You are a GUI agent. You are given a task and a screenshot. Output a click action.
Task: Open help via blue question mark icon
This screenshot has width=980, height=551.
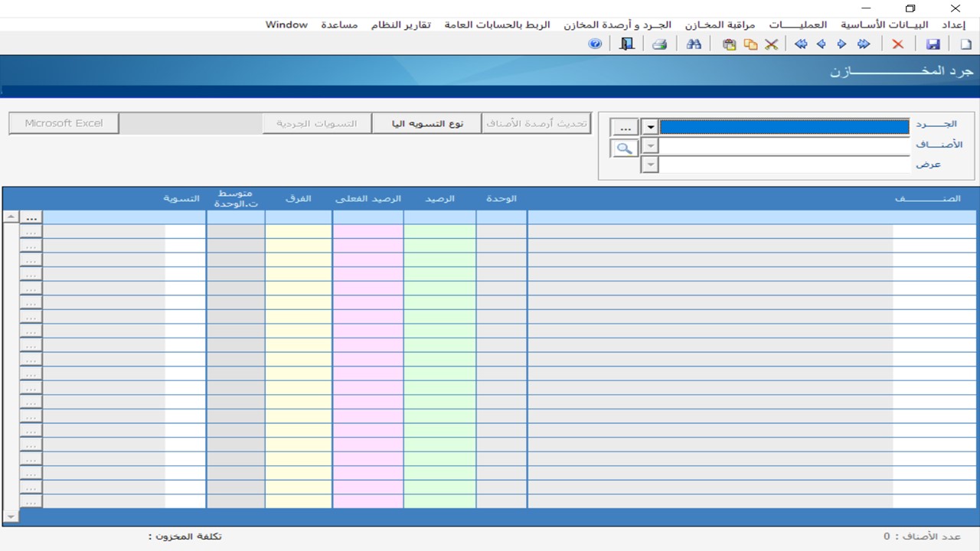coord(595,44)
